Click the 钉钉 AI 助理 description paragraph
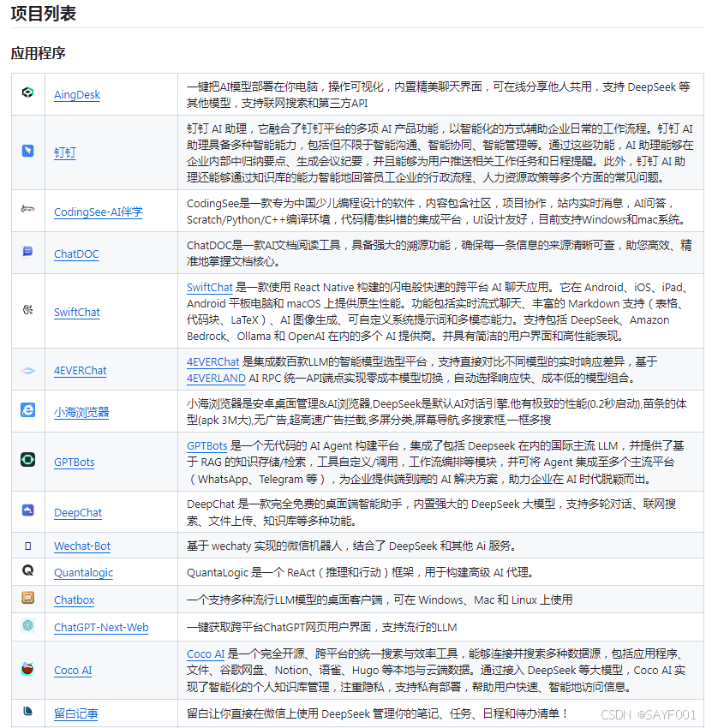Image resolution: width=712 pixels, height=728 pixels. [440, 152]
